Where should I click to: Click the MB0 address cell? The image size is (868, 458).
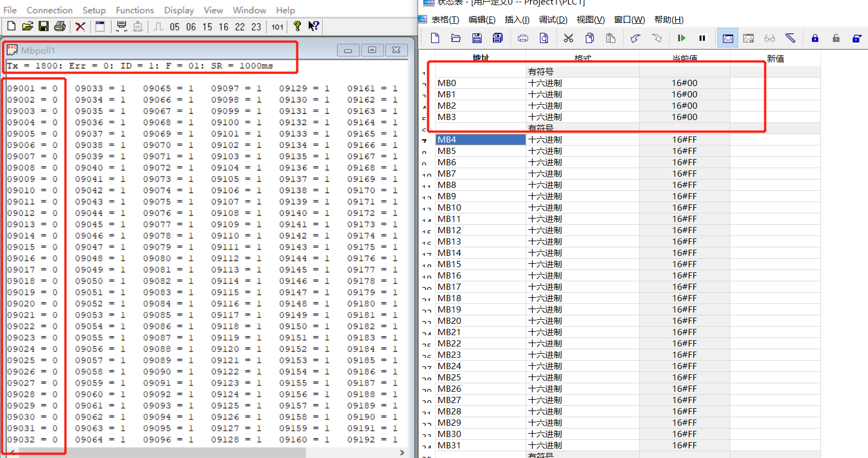coord(480,83)
